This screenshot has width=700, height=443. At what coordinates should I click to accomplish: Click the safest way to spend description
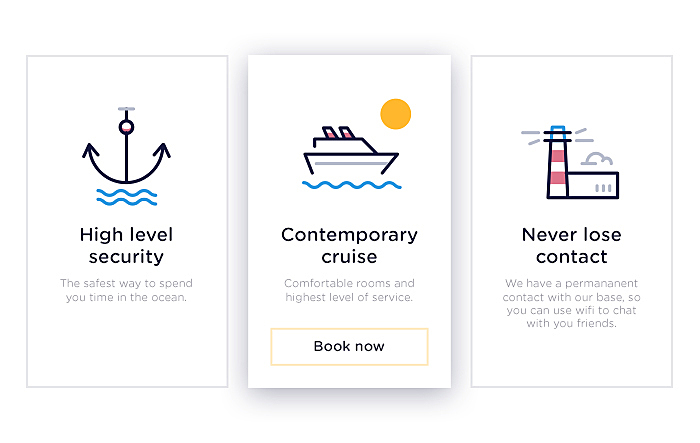(126, 290)
